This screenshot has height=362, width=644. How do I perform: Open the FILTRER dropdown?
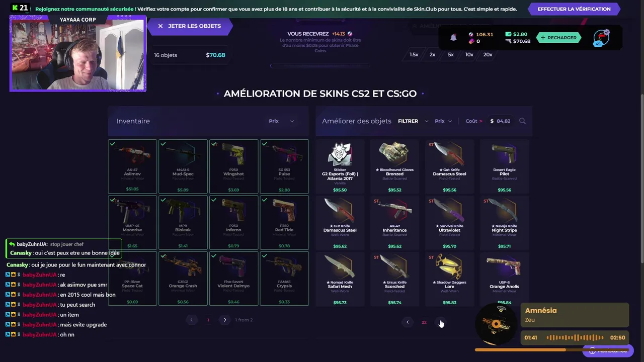[413, 121]
